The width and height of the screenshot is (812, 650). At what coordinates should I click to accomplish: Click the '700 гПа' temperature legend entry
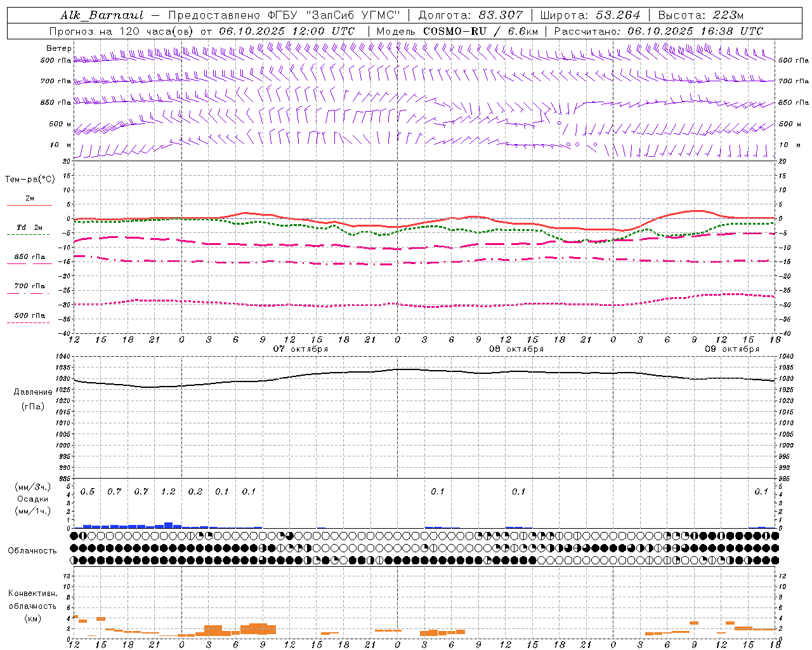tap(30, 286)
